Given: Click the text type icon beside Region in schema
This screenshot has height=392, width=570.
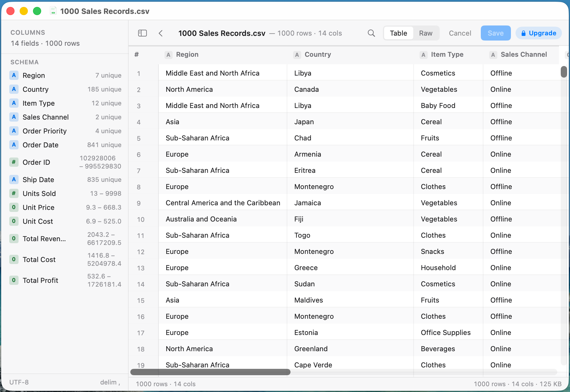Looking at the screenshot, I should tap(14, 75).
